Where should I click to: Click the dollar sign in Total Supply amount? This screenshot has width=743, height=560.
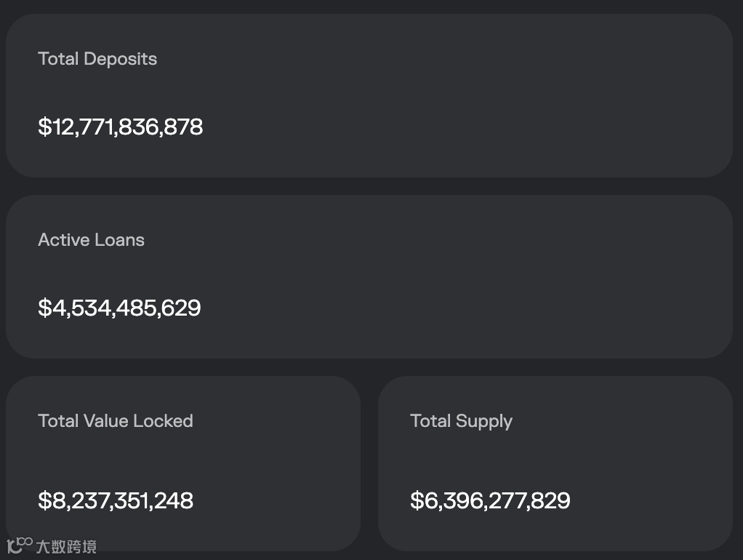click(416, 500)
